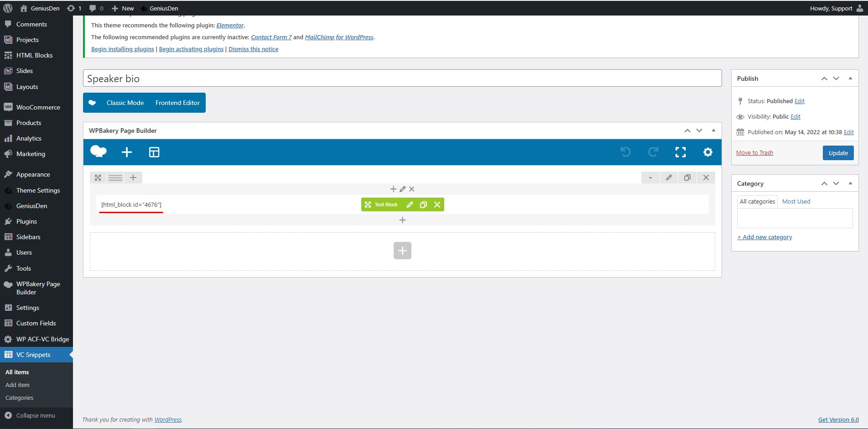This screenshot has width=868, height=429.
Task: Delete the Text Block element
Action: pyautogui.click(x=437, y=204)
